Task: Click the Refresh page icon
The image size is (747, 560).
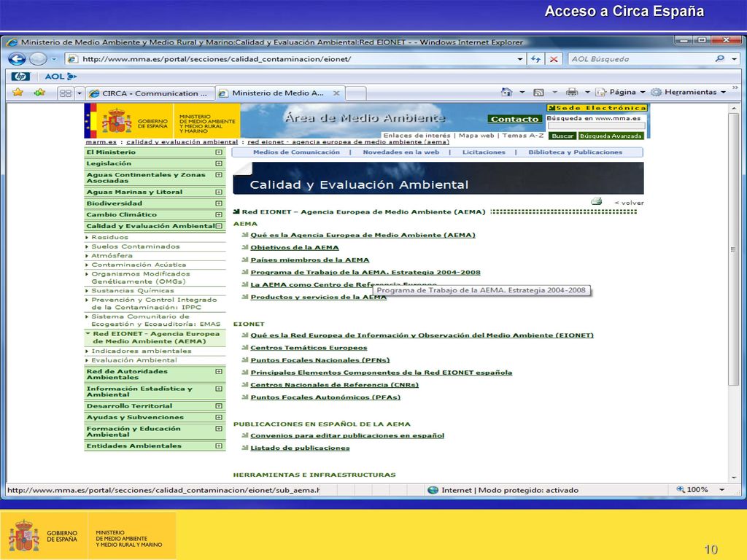Action: [x=536, y=59]
